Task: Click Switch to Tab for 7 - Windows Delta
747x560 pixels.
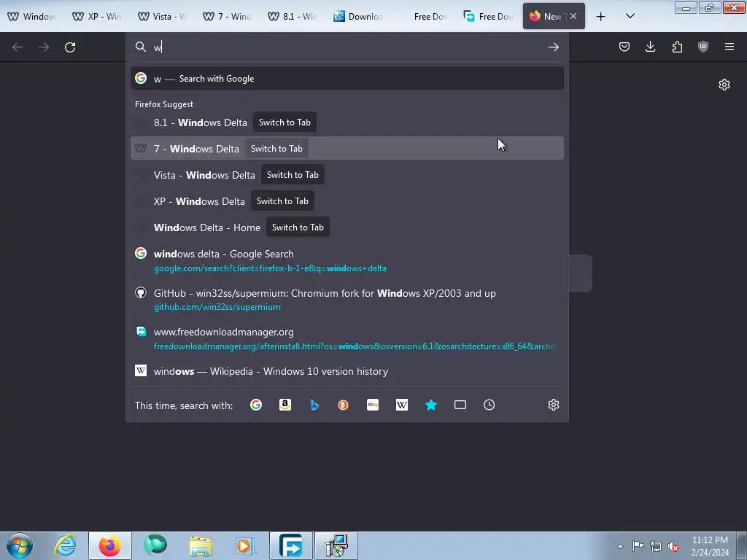Action: (x=276, y=149)
